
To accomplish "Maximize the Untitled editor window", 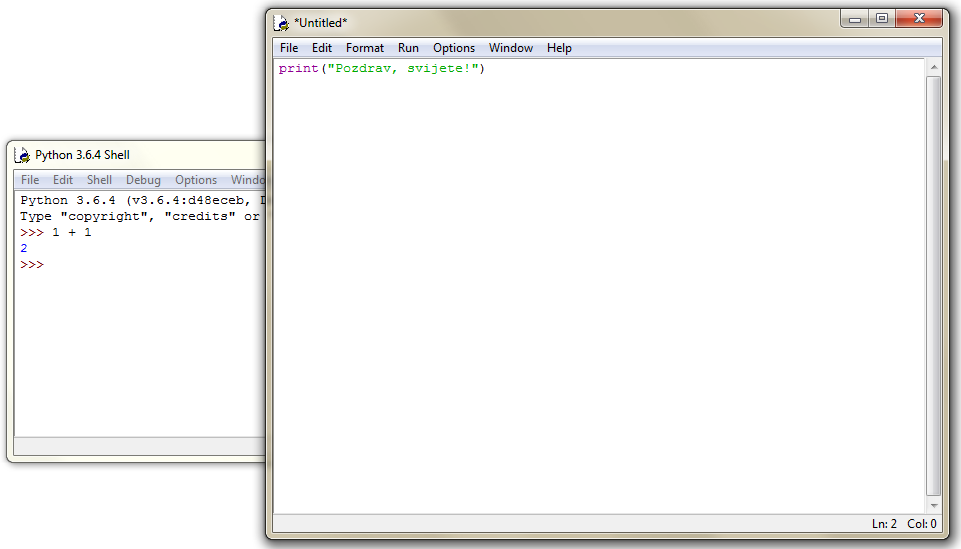I will [882, 18].
